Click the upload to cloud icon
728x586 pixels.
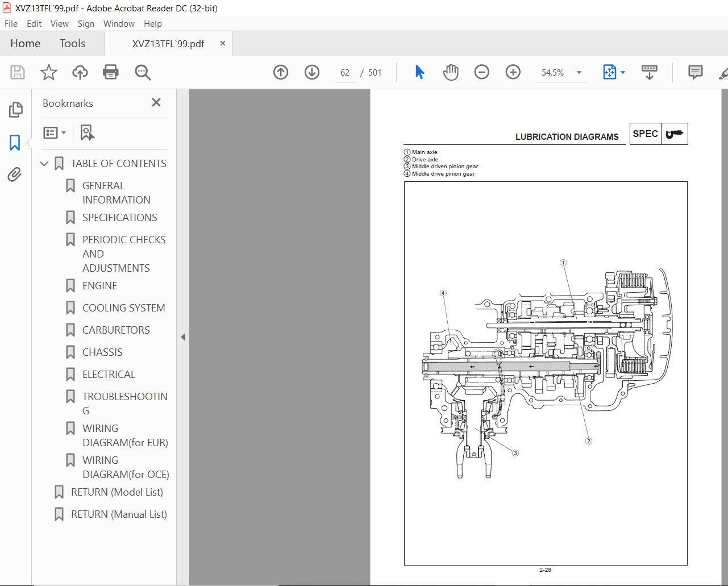coord(80,72)
